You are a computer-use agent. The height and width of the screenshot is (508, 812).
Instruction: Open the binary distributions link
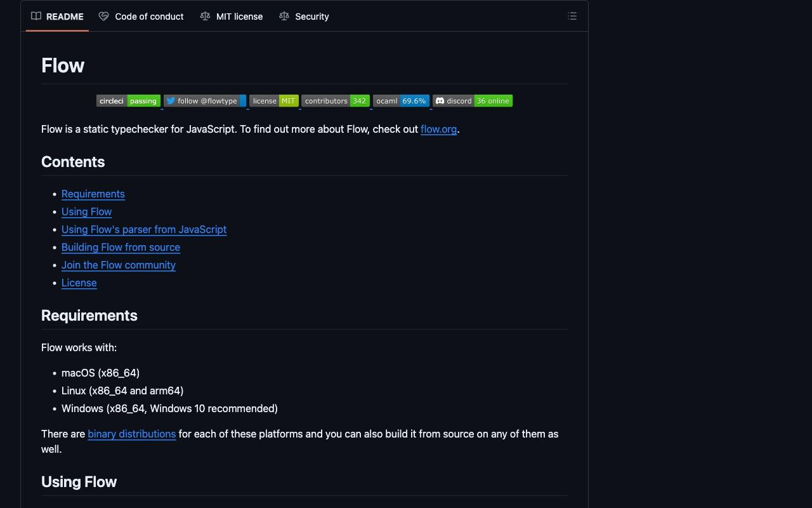coord(131,434)
